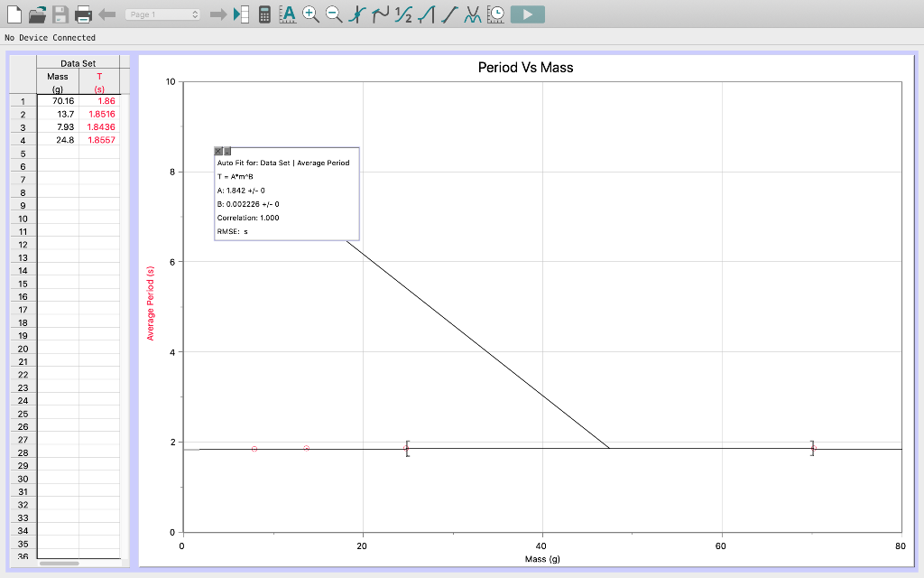
Task: Close the Auto Fit info box
Action: tap(217, 151)
